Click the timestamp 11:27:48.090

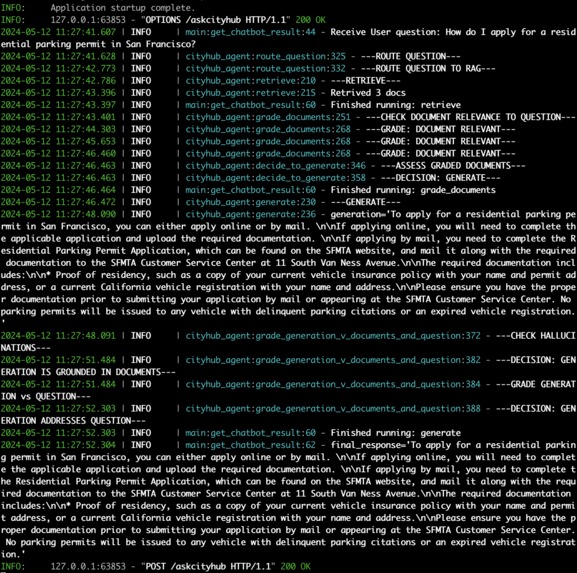86,214
